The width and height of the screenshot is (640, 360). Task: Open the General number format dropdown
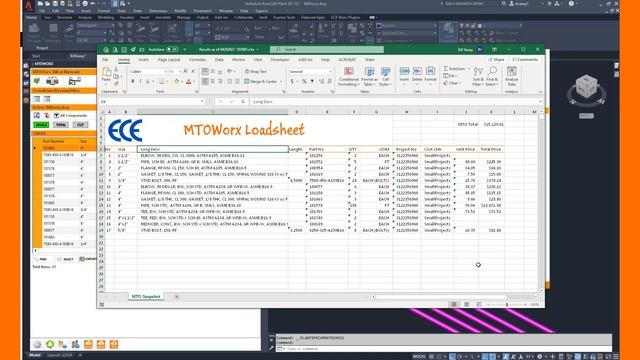[330, 71]
